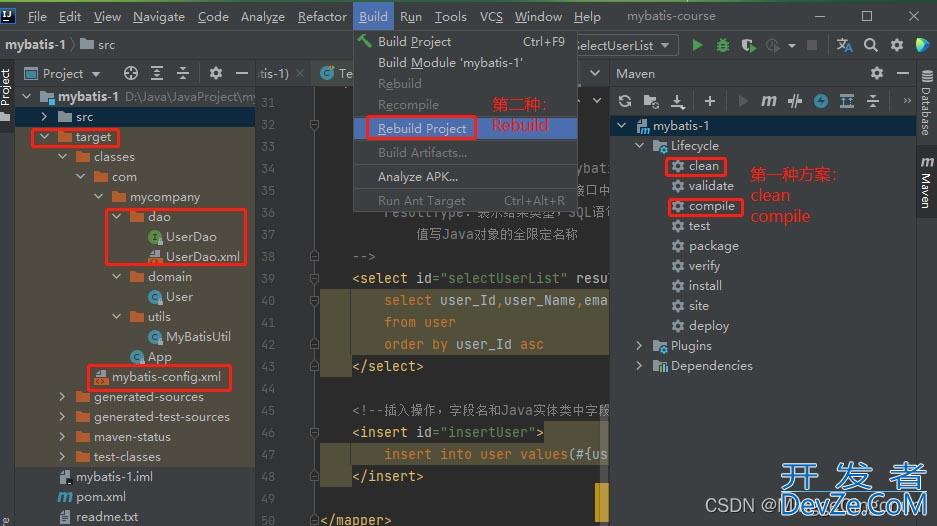Click mybatis-1 breadcrumb in navigation bar
937x526 pixels.
pyautogui.click(x=35, y=44)
